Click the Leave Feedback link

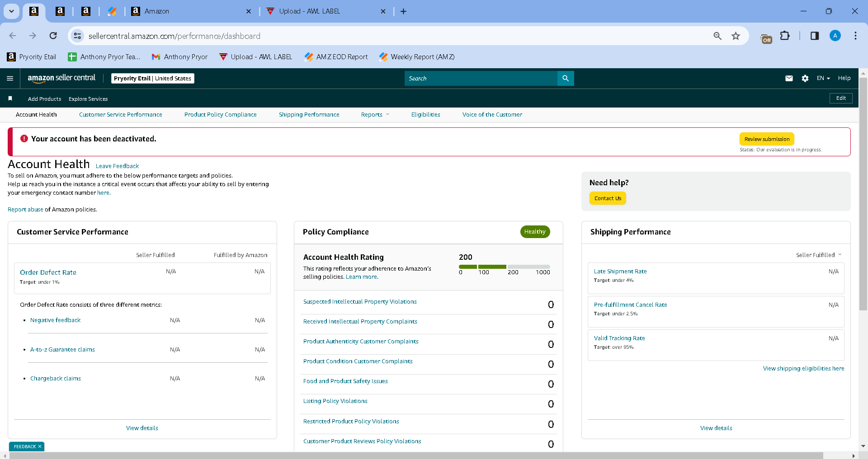[x=117, y=166]
